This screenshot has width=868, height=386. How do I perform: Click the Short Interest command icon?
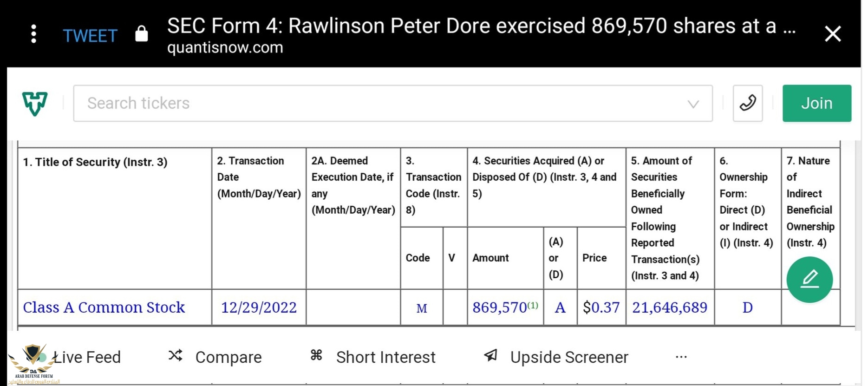(316, 356)
